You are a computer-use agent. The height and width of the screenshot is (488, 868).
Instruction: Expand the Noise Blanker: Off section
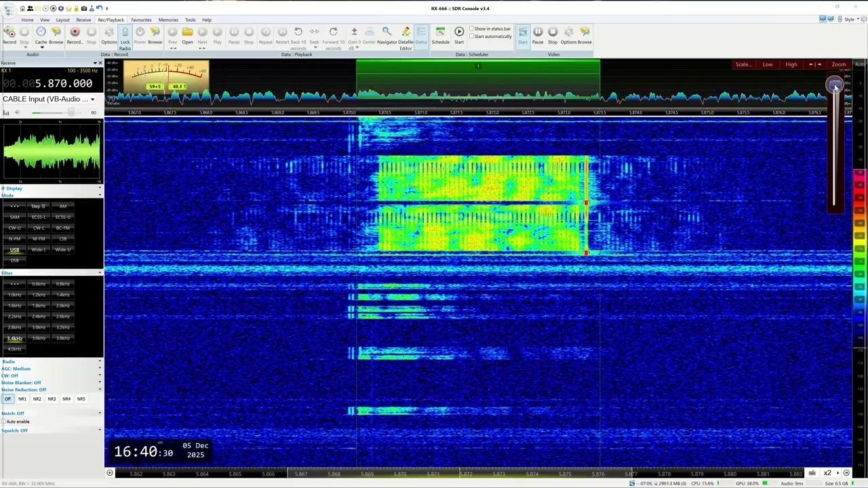(100, 383)
